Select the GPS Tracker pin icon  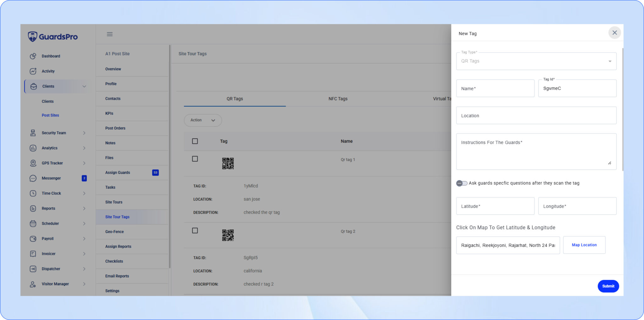click(x=33, y=163)
